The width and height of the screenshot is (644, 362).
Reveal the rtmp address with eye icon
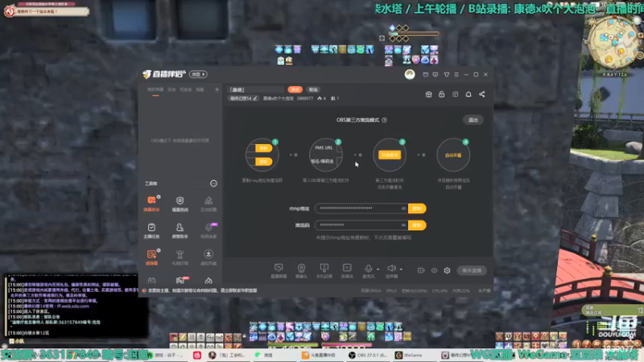tap(403, 208)
